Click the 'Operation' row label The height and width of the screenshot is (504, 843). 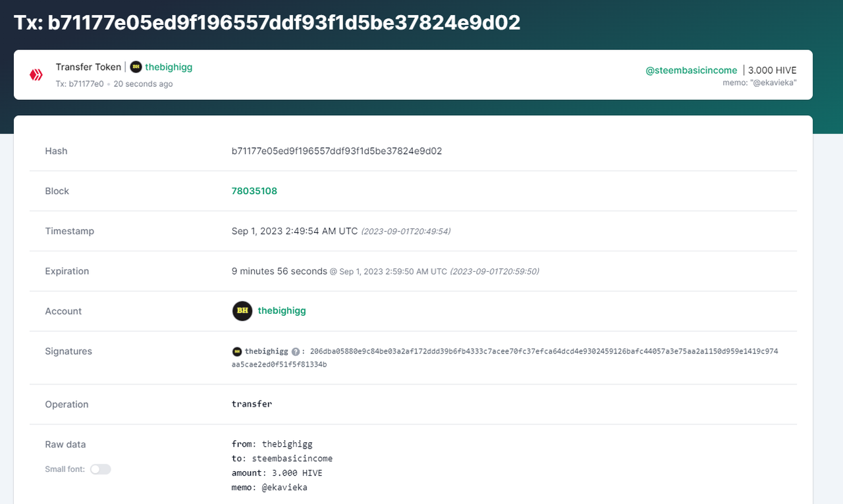(67, 404)
